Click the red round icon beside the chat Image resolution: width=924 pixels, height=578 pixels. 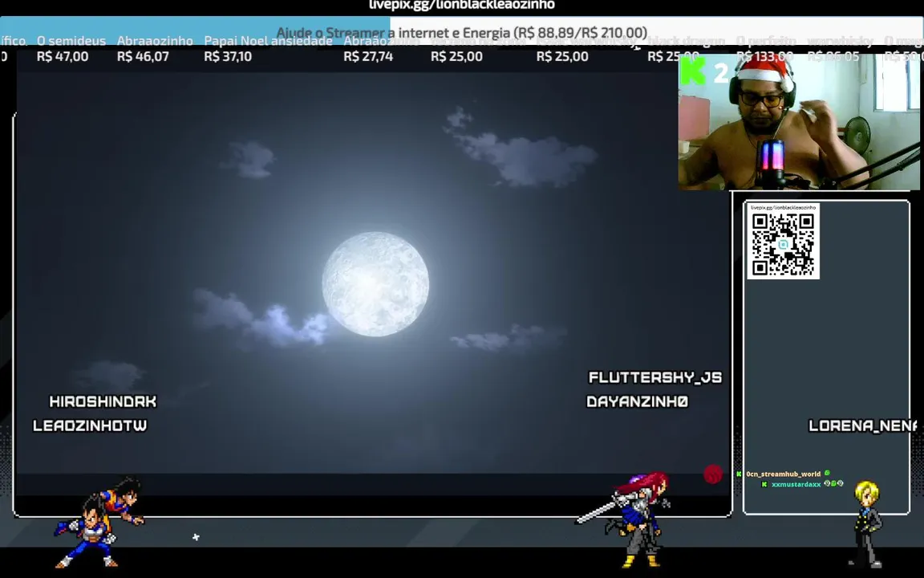[x=713, y=474]
